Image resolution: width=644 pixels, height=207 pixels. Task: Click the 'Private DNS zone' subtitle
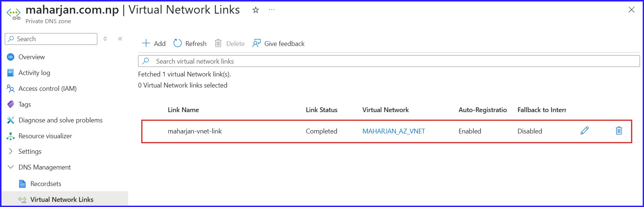pyautogui.click(x=48, y=21)
